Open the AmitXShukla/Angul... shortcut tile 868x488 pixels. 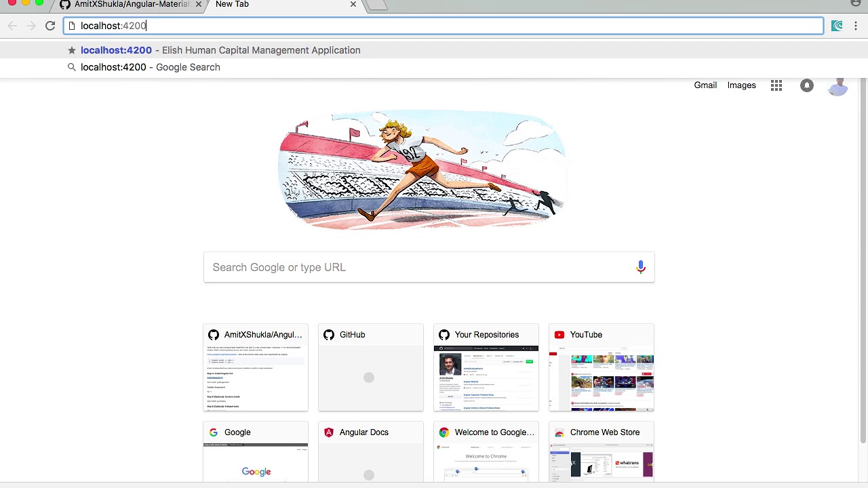pos(256,367)
